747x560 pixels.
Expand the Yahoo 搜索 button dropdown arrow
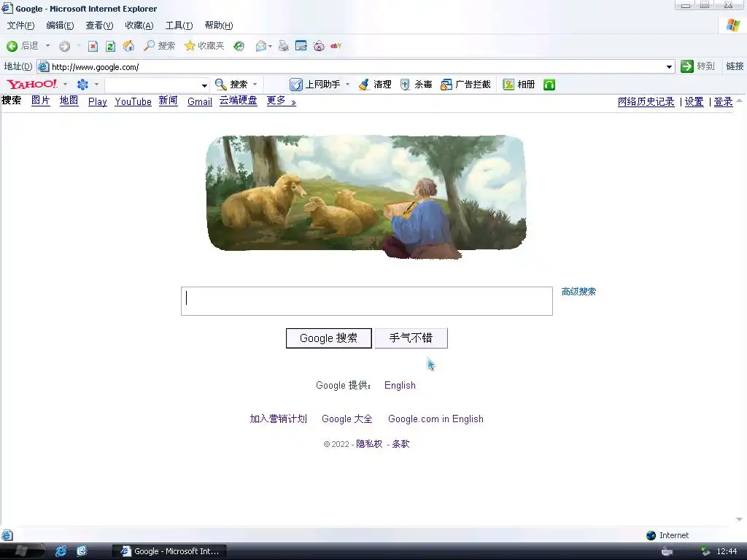[x=255, y=85]
